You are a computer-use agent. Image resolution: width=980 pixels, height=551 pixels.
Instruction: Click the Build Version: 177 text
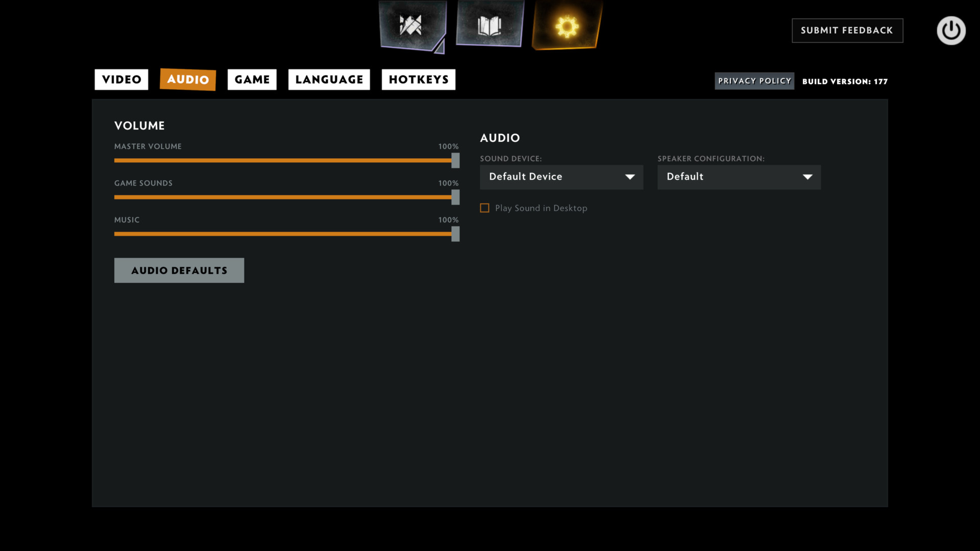click(845, 82)
